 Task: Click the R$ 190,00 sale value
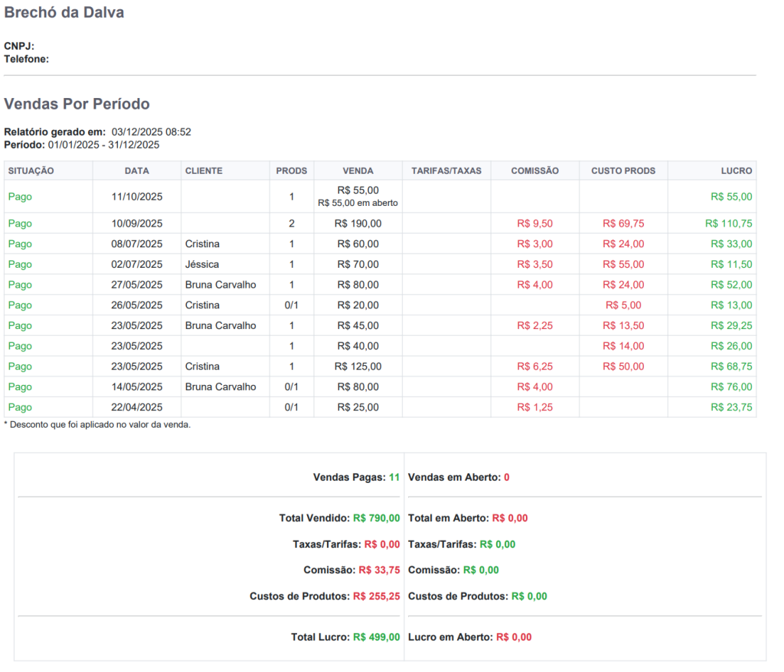click(x=358, y=223)
